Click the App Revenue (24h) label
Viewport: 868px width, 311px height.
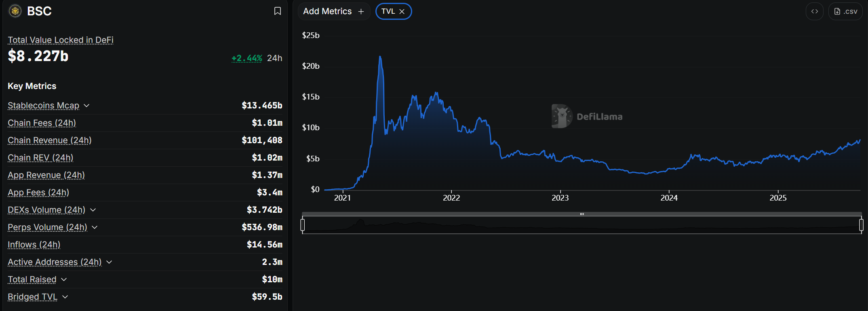pyautogui.click(x=46, y=175)
